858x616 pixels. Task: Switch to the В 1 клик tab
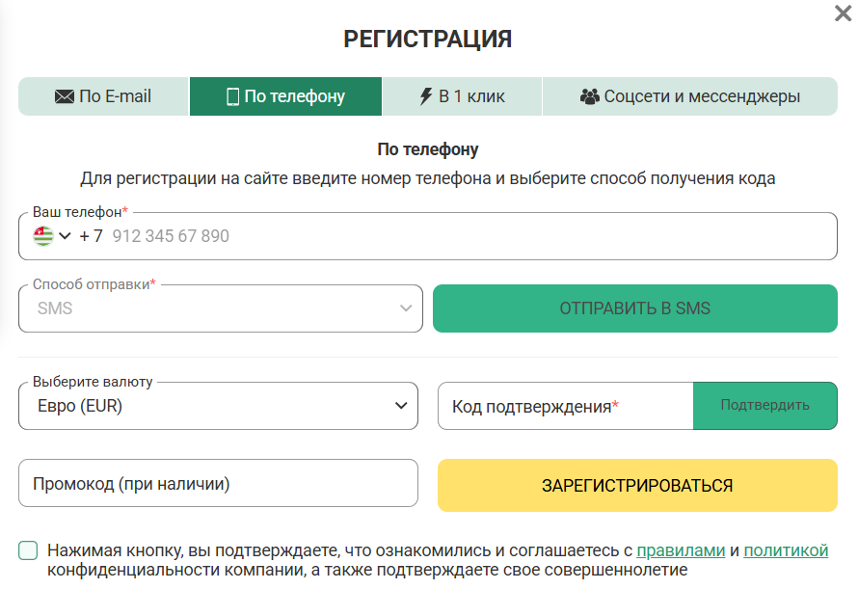(x=462, y=96)
